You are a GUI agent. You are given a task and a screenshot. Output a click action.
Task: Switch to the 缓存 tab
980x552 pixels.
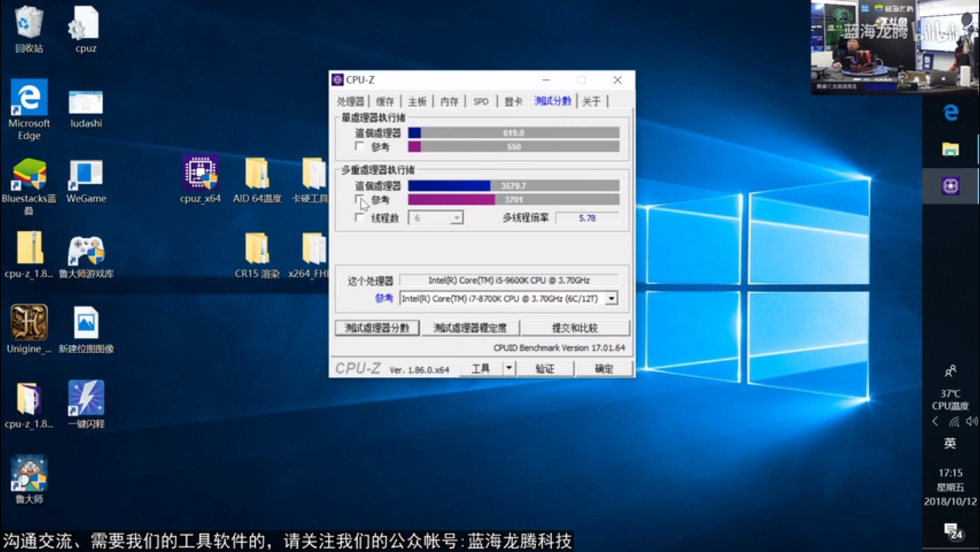point(385,101)
